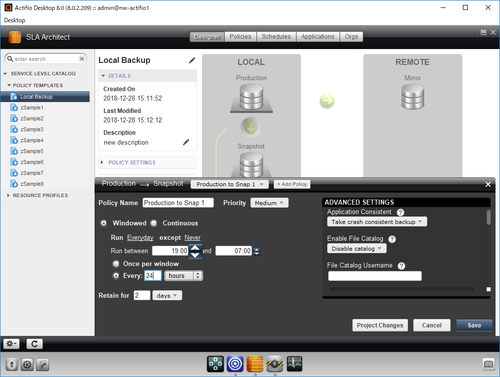Select the zSample7 policy template
This screenshot has width=500, height=377.
coord(32,173)
